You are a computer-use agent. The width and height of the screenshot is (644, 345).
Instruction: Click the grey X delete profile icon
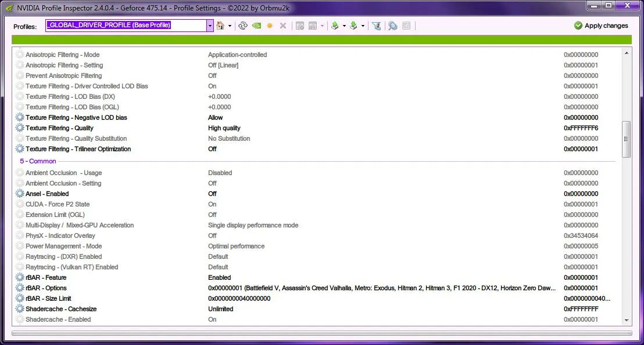[283, 26]
